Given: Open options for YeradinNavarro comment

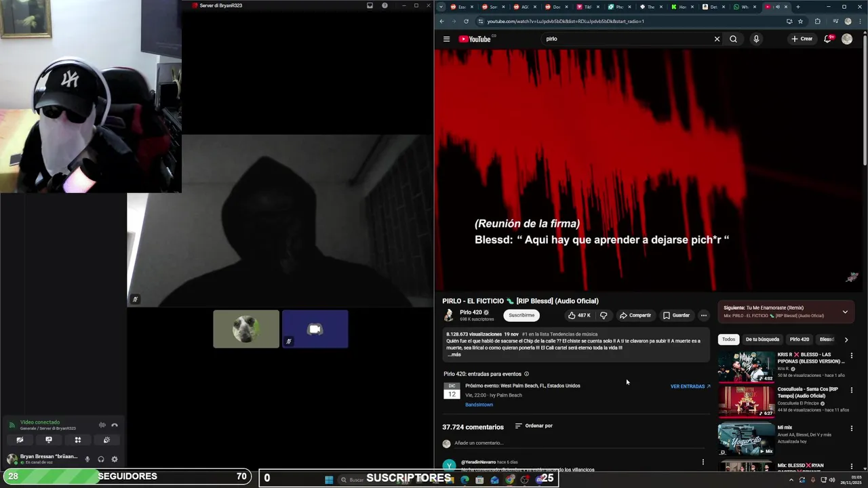Looking at the screenshot, I should point(703,462).
